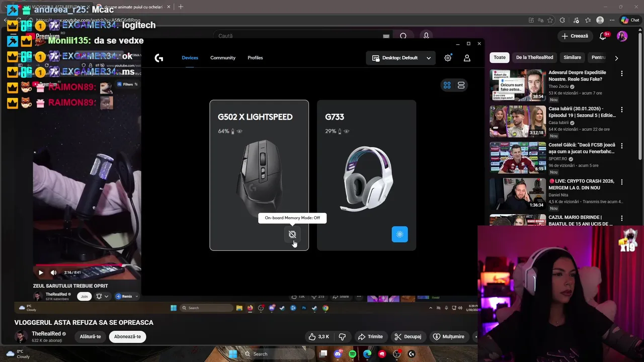Open the Edge browser profile icon
This screenshot has width=644, height=362.
[x=600, y=20]
